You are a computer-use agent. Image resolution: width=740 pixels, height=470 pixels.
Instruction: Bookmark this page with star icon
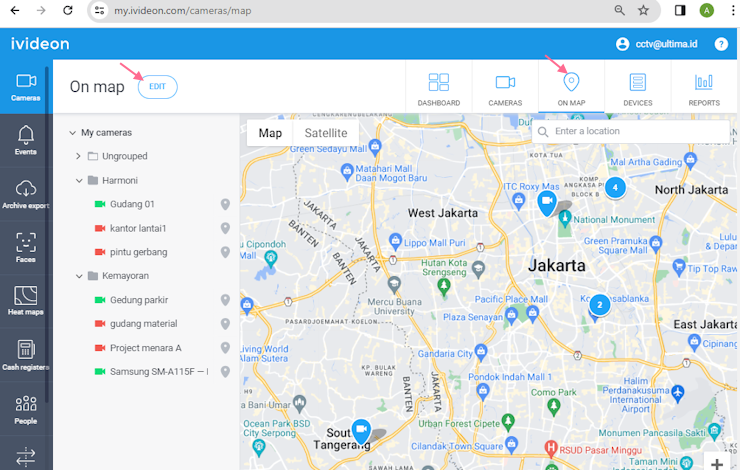(x=643, y=10)
